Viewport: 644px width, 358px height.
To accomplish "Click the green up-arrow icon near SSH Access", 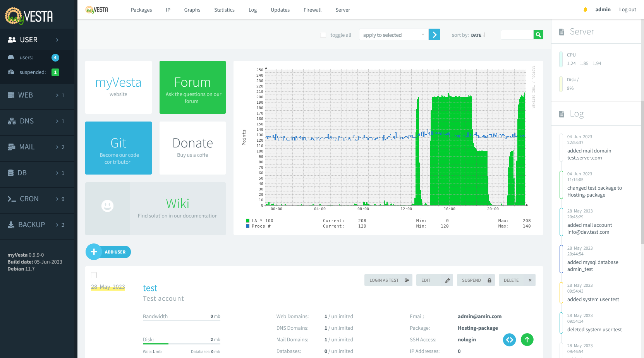I will [x=527, y=340].
